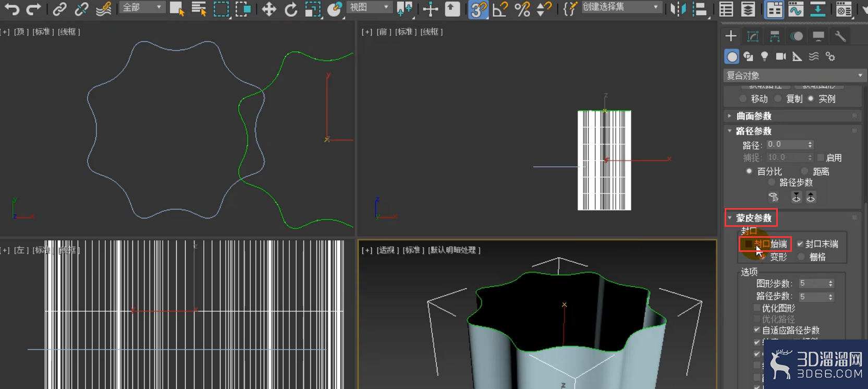868x389 pixels.
Task: Click the Align tool icon
Action: click(x=700, y=9)
